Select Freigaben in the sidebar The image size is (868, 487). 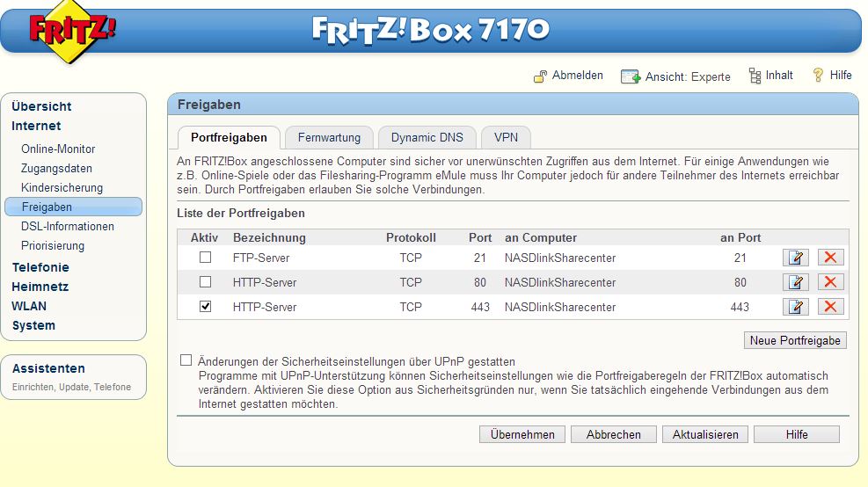tap(73, 207)
